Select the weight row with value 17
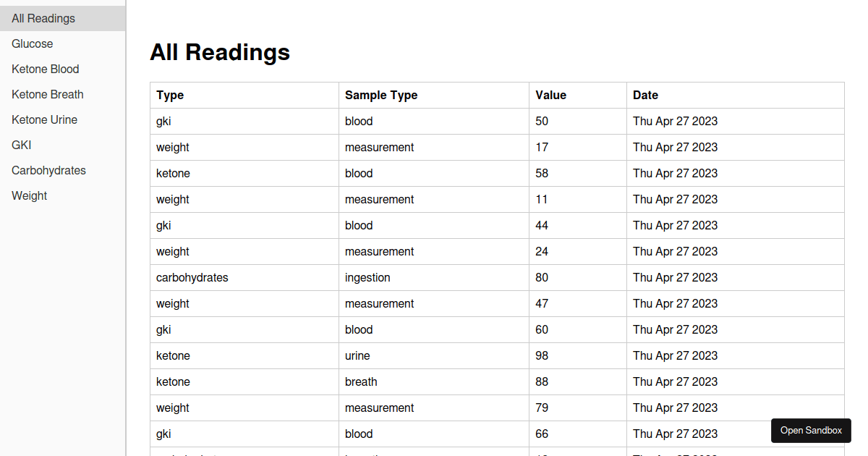The image size is (868, 456). 362,147
